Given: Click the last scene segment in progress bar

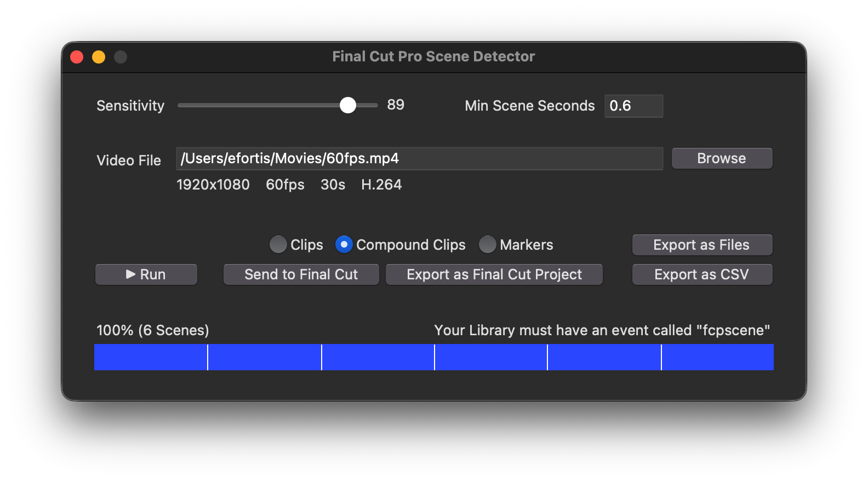Looking at the screenshot, I should 718,357.
